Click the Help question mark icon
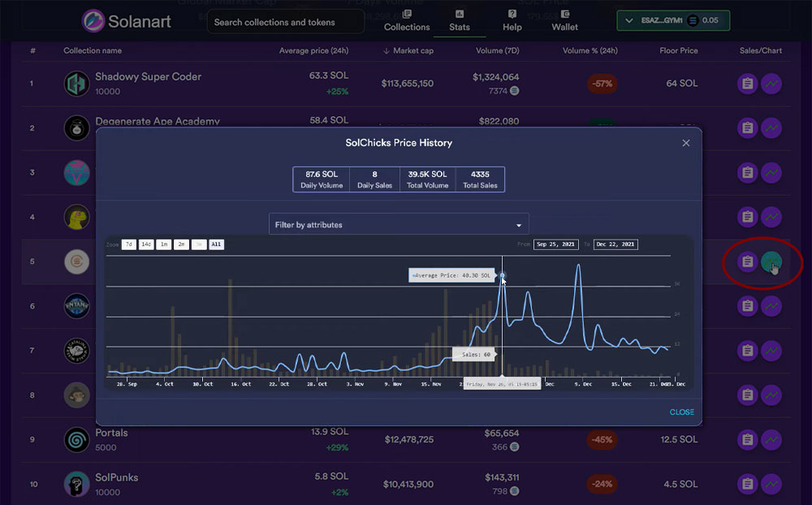 click(512, 15)
